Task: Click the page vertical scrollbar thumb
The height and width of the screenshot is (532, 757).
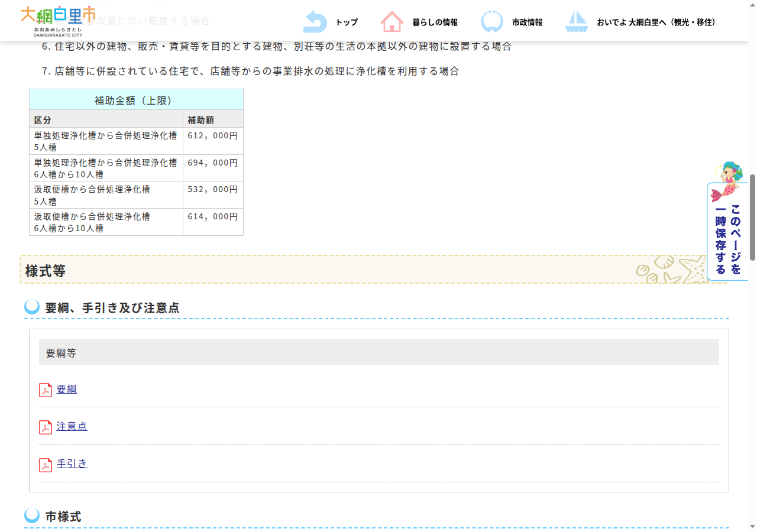Action: [752, 217]
